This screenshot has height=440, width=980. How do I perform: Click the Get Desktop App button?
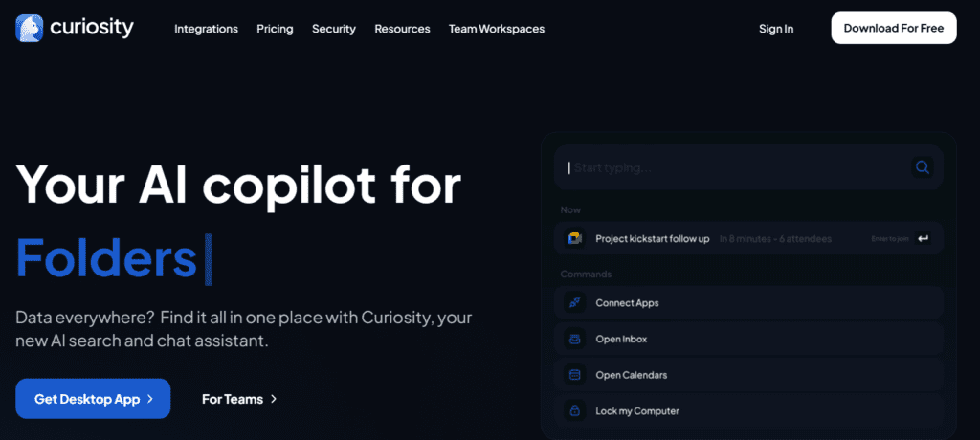click(93, 399)
